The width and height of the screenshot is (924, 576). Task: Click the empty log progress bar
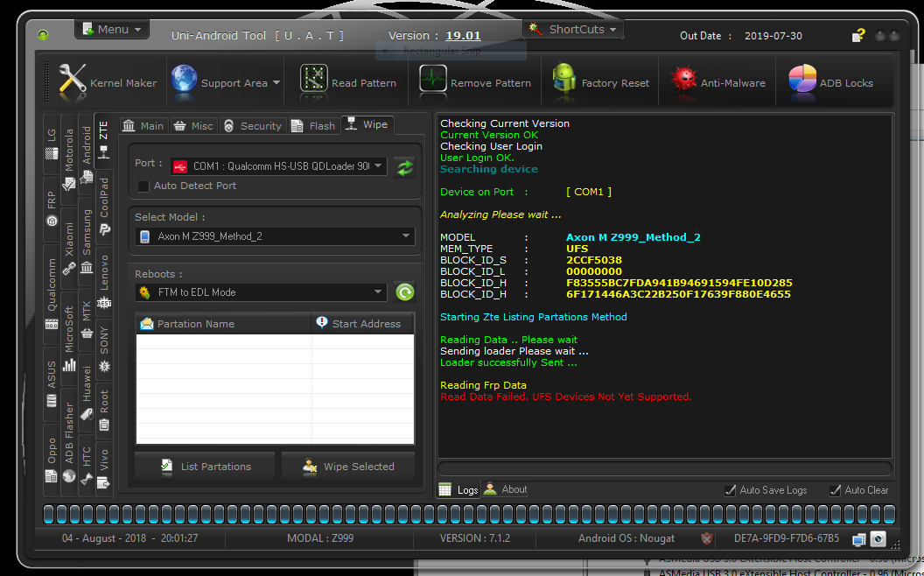(x=664, y=468)
